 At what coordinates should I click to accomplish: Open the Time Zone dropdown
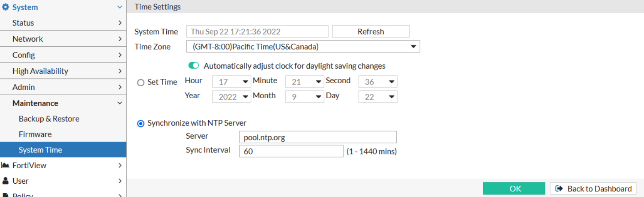[x=303, y=46]
